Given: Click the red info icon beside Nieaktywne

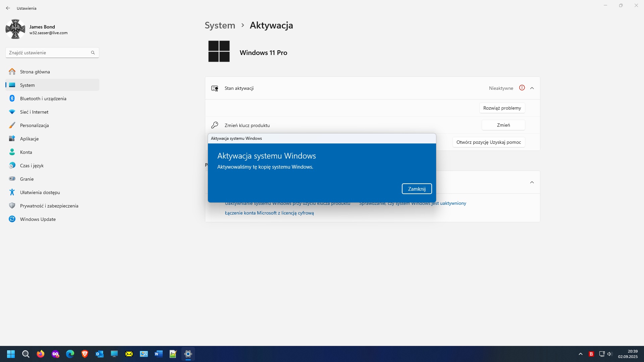Looking at the screenshot, I should pos(522,88).
